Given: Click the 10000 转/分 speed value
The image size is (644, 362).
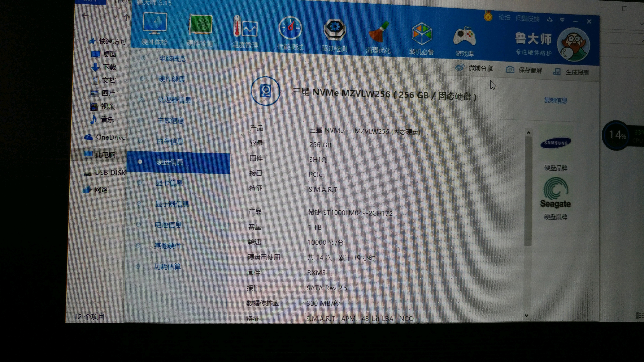Looking at the screenshot, I should tap(325, 242).
